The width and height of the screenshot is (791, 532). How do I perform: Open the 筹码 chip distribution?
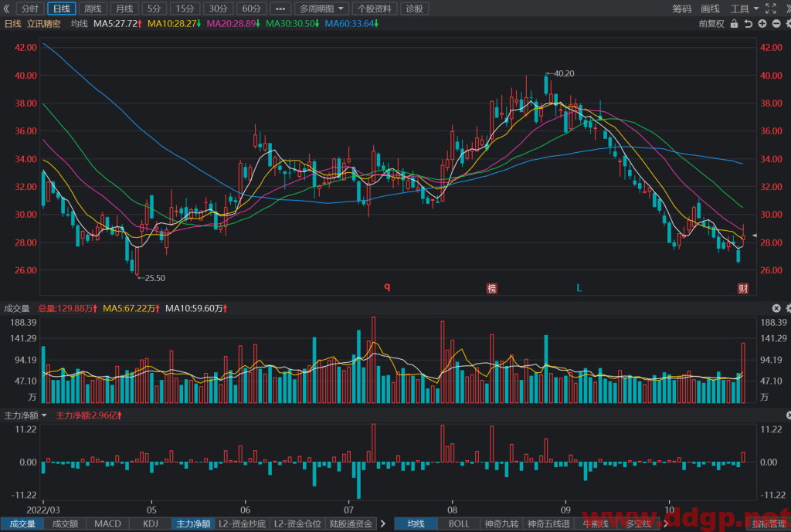click(681, 8)
